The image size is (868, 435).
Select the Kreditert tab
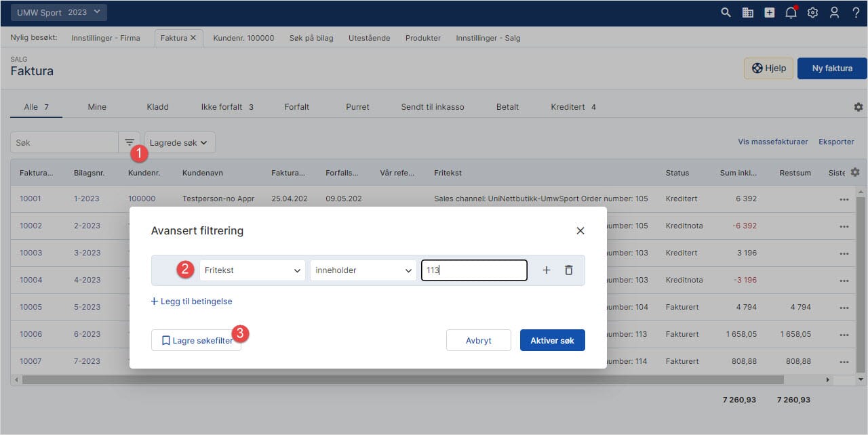pyautogui.click(x=573, y=107)
